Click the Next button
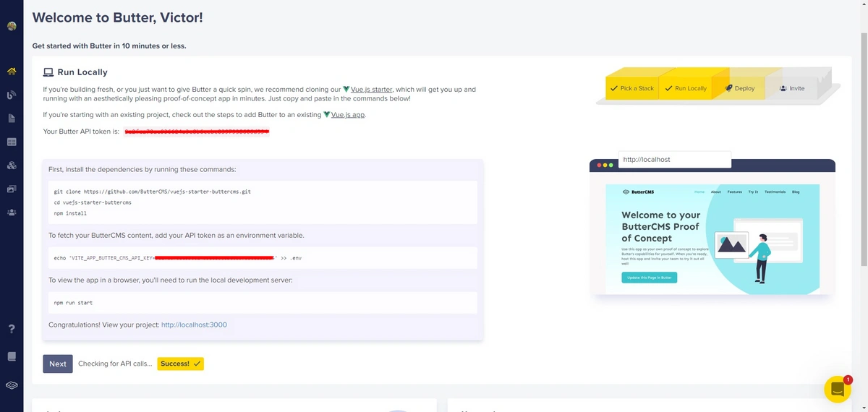868x412 pixels. point(58,364)
